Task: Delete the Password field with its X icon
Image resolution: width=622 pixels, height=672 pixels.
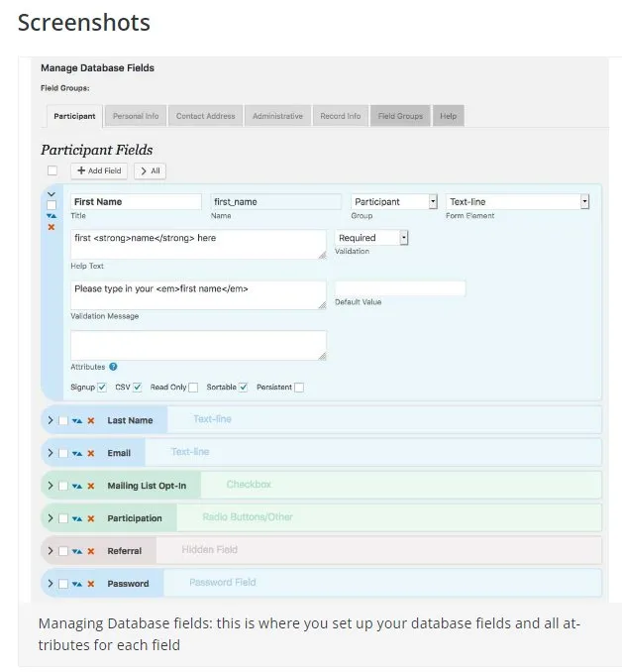Action: coord(91,584)
